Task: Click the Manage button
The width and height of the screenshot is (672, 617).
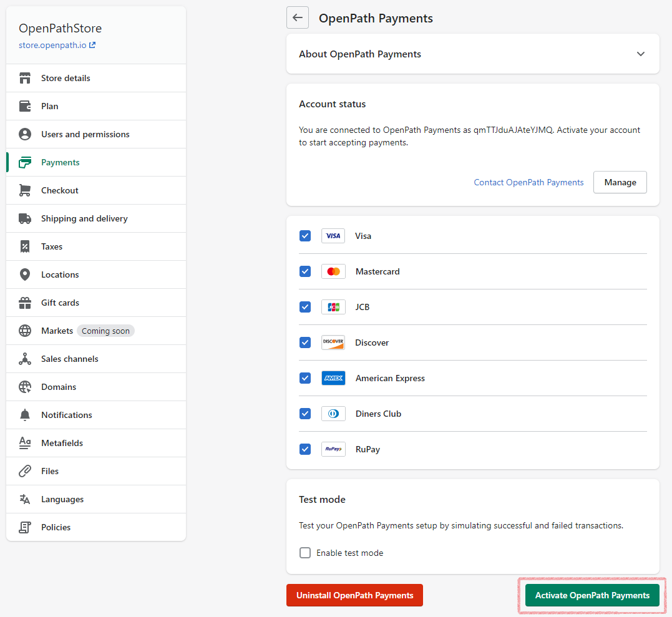Action: (x=620, y=182)
